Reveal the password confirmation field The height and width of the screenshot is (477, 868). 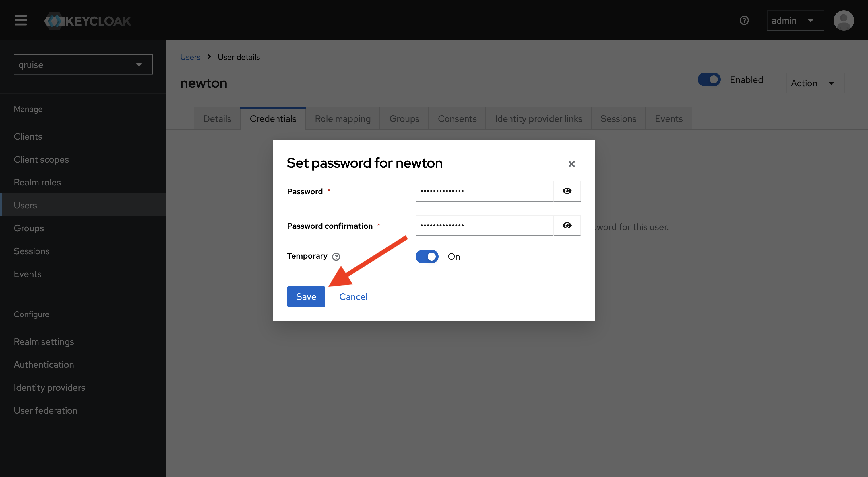tap(567, 225)
